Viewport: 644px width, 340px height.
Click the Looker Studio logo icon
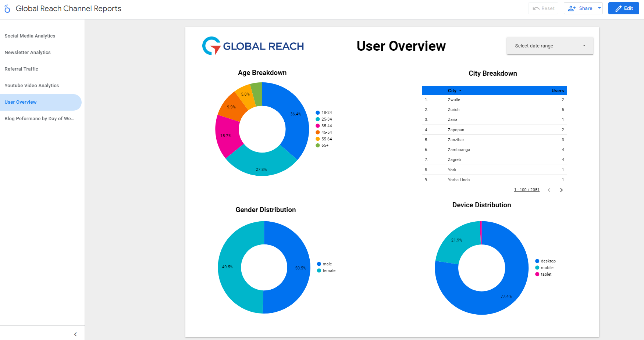click(7, 8)
